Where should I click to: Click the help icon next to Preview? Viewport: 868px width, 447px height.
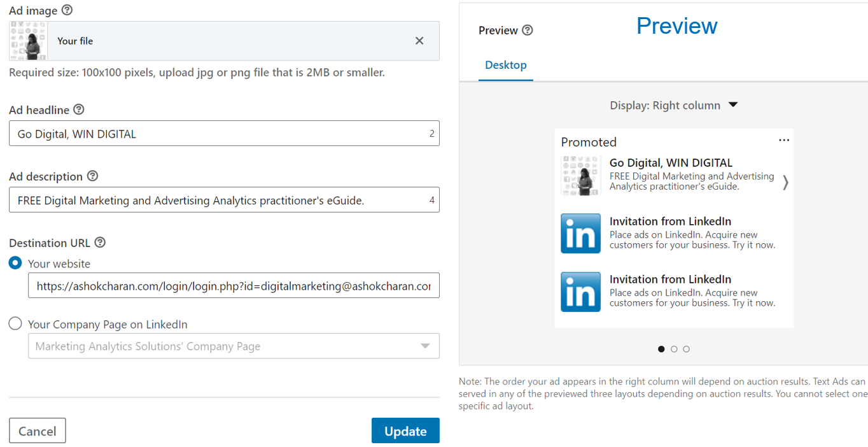[527, 30]
